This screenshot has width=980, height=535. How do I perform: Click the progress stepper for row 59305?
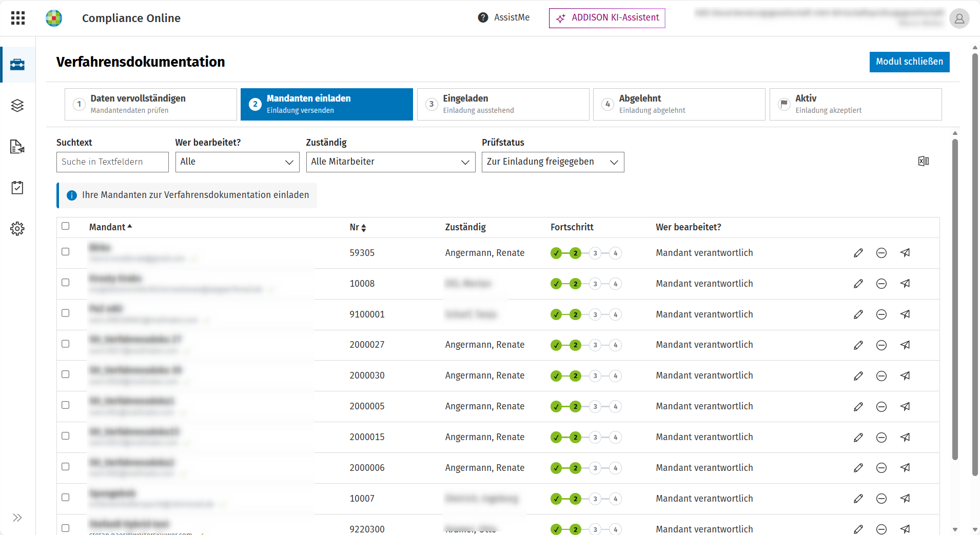586,253
